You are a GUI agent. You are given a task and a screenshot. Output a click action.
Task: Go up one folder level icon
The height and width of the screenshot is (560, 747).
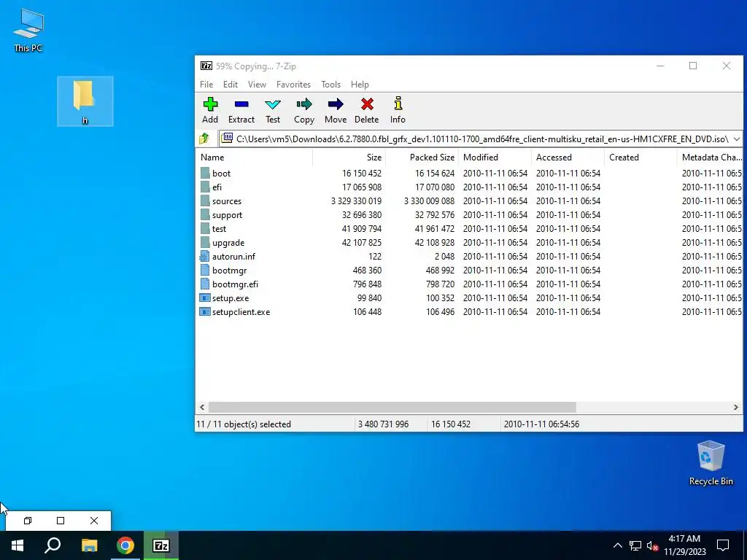point(204,139)
